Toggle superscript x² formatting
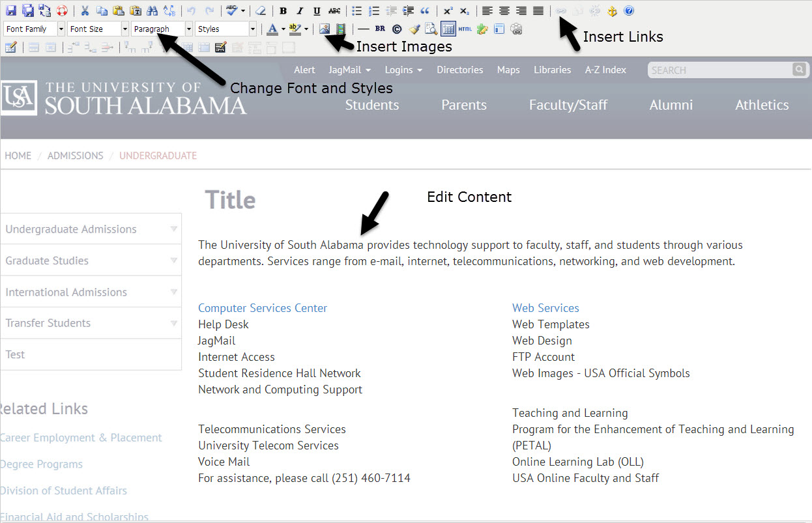This screenshot has width=812, height=523. 448,10
